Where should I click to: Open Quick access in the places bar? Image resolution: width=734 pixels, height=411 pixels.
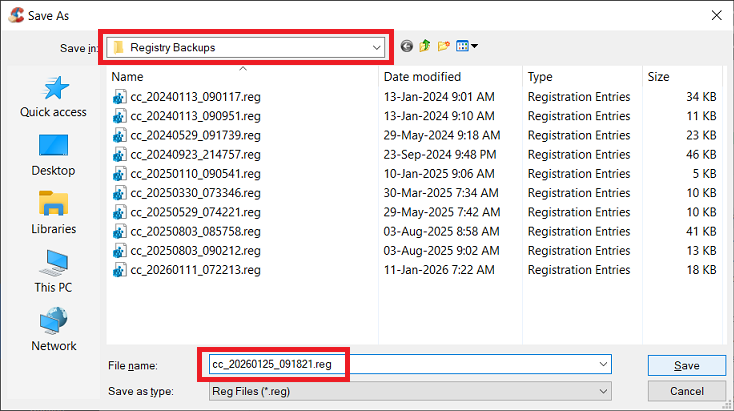tap(53, 97)
